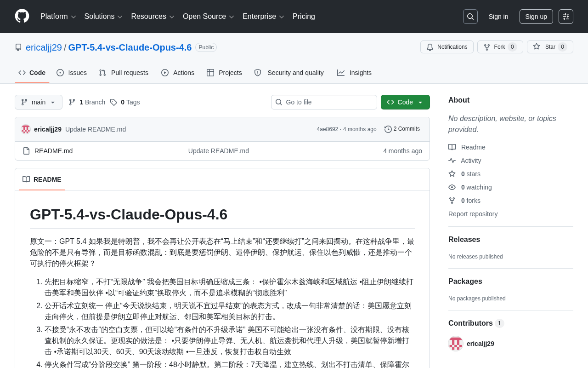Expand the Platform menu

pyautogui.click(x=58, y=17)
